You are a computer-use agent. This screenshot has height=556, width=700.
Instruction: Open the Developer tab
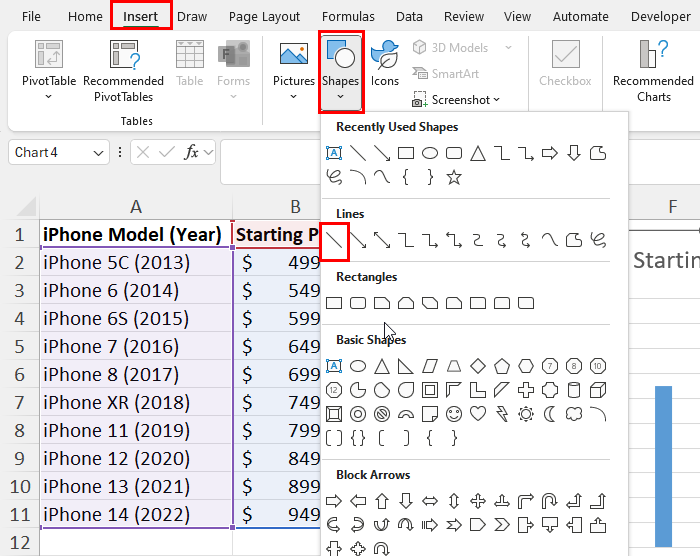pos(660,17)
